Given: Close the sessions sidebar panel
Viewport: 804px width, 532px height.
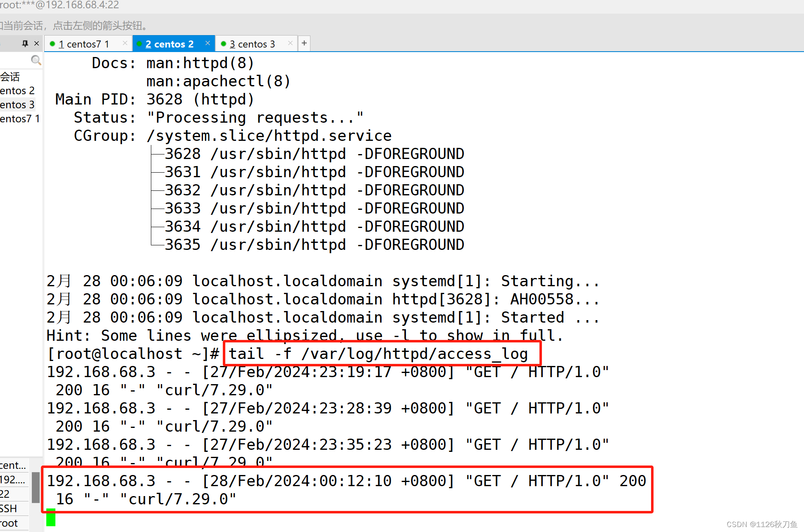Looking at the screenshot, I should pos(36,43).
